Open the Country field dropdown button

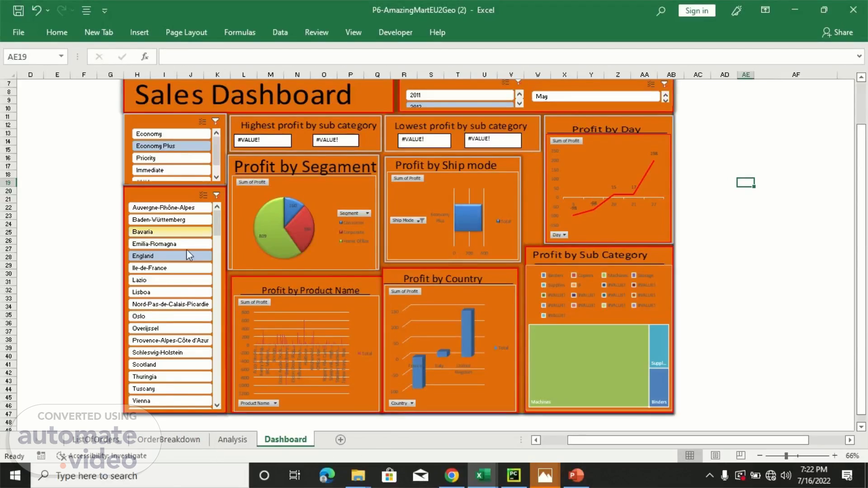click(402, 403)
